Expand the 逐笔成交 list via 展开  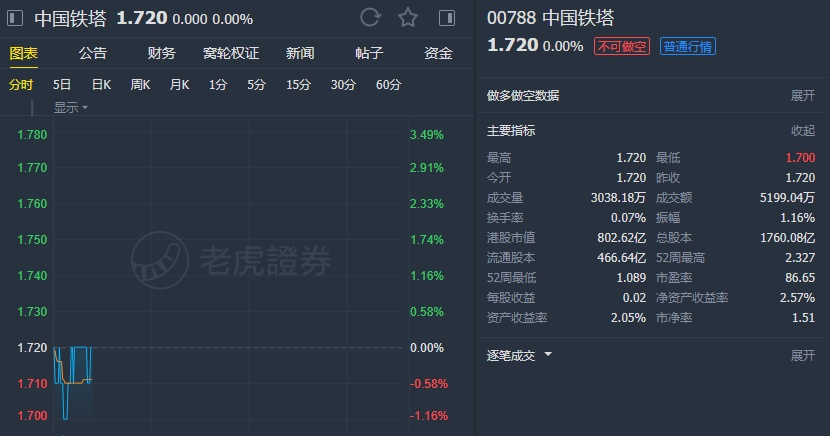click(803, 355)
